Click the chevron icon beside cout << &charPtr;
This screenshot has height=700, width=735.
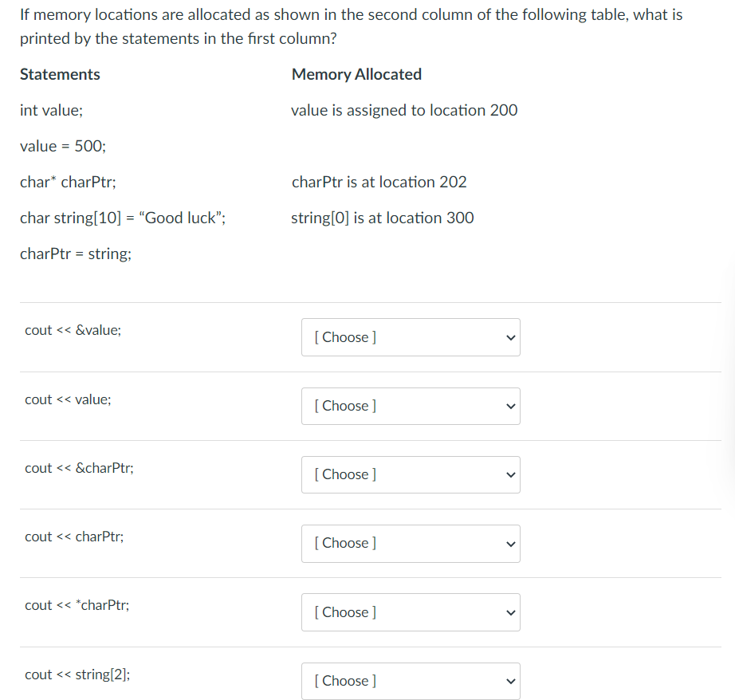[x=509, y=474]
